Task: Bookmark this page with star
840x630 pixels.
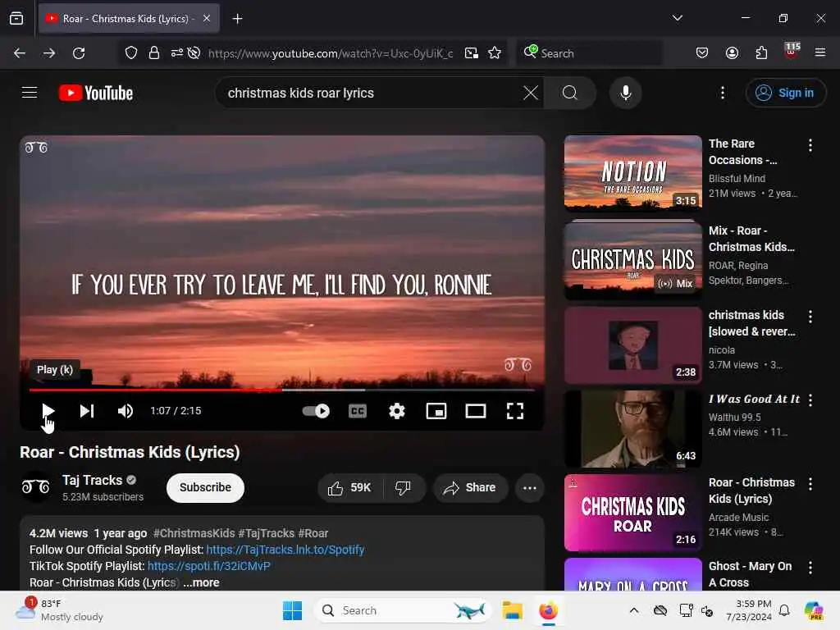Action: 495,53
